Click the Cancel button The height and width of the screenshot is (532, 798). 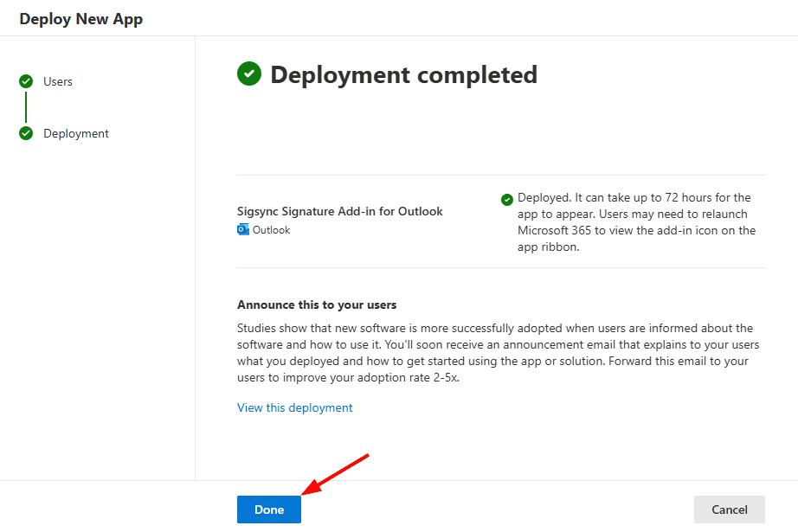click(729, 510)
